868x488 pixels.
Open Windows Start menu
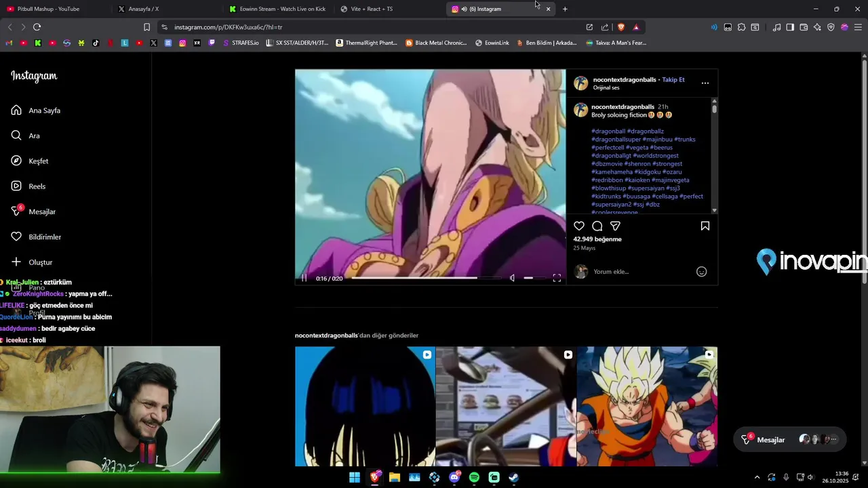coord(355,477)
